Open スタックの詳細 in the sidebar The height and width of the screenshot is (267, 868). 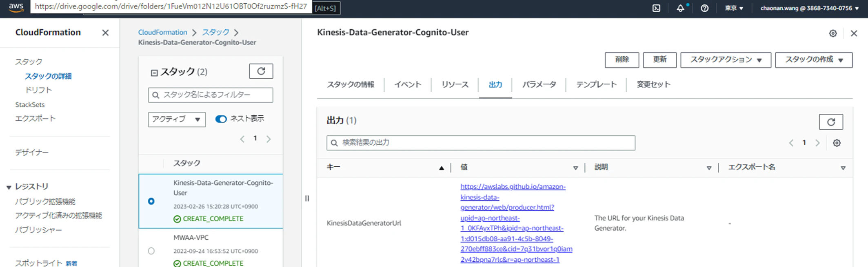(x=48, y=76)
